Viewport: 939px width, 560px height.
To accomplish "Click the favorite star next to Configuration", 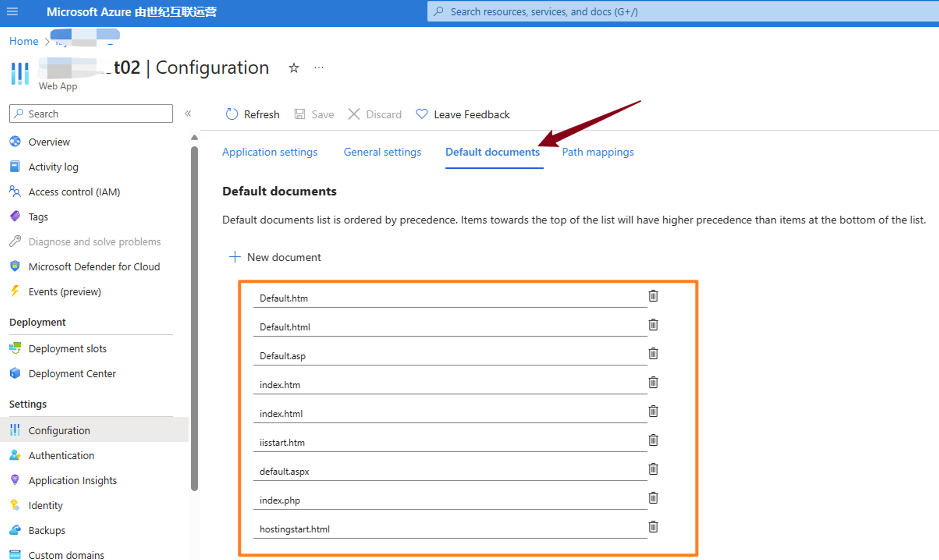I will pyautogui.click(x=294, y=68).
